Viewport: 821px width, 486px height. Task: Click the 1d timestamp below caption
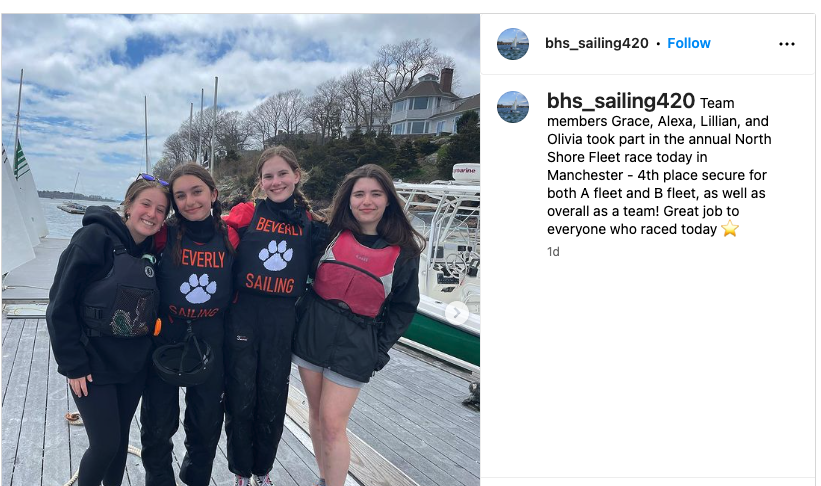coord(553,252)
